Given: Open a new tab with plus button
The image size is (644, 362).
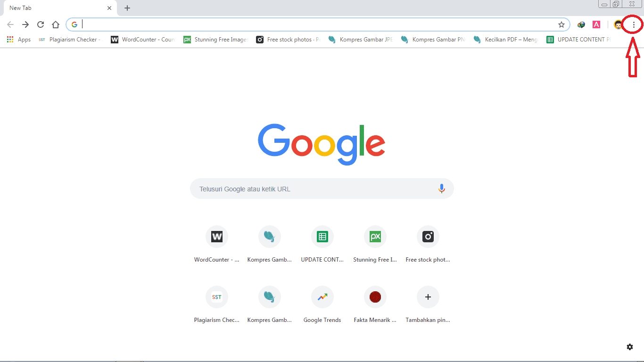Looking at the screenshot, I should (127, 8).
